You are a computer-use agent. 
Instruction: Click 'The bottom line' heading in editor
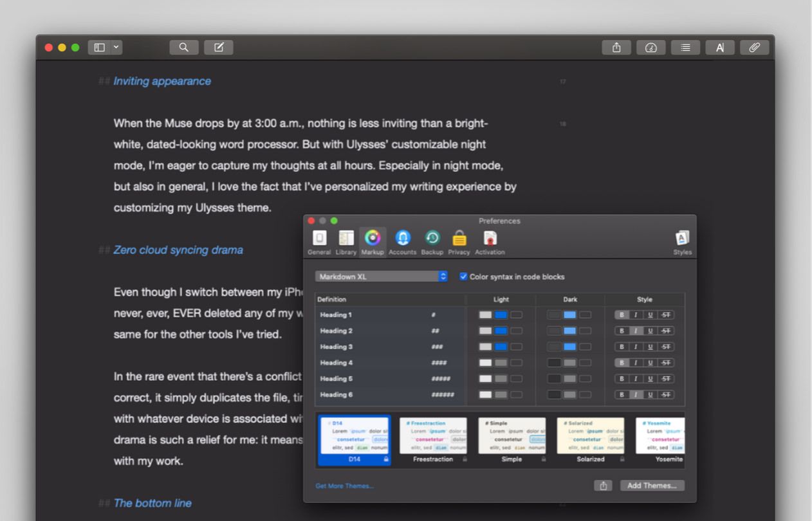coord(152,503)
